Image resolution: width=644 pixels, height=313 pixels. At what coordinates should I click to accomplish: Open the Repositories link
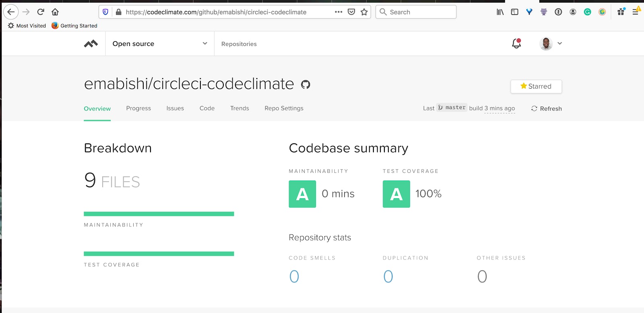(x=239, y=44)
